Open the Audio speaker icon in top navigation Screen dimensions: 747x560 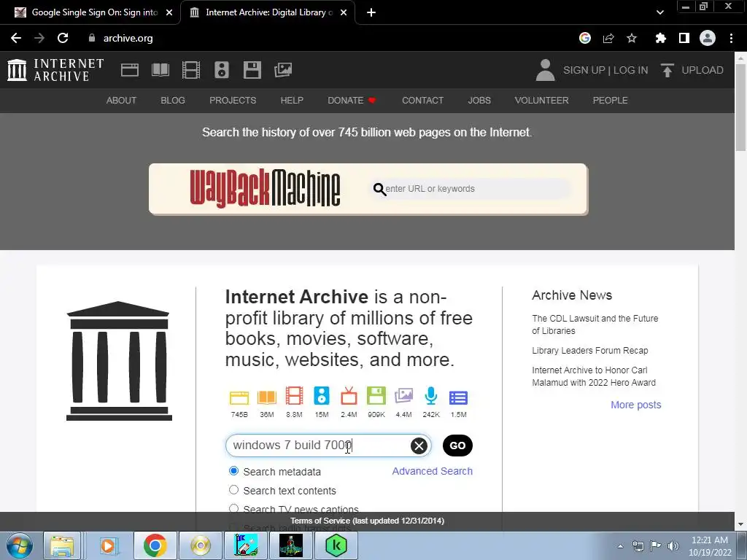point(222,70)
